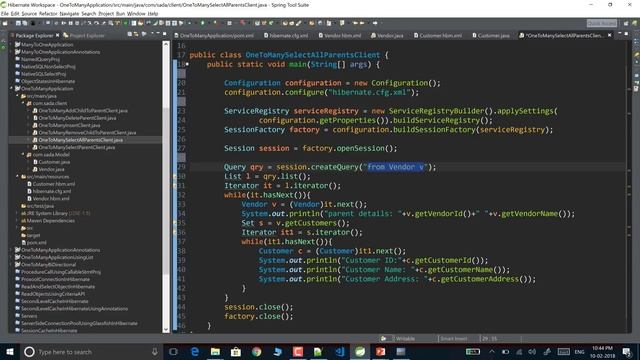Open File Explorer from the taskbar

coord(215,351)
